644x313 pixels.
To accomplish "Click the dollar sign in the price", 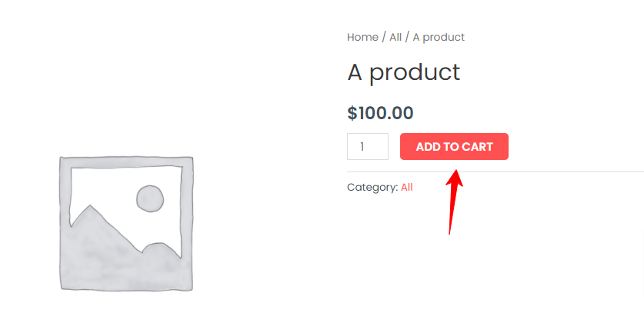I will [352, 113].
